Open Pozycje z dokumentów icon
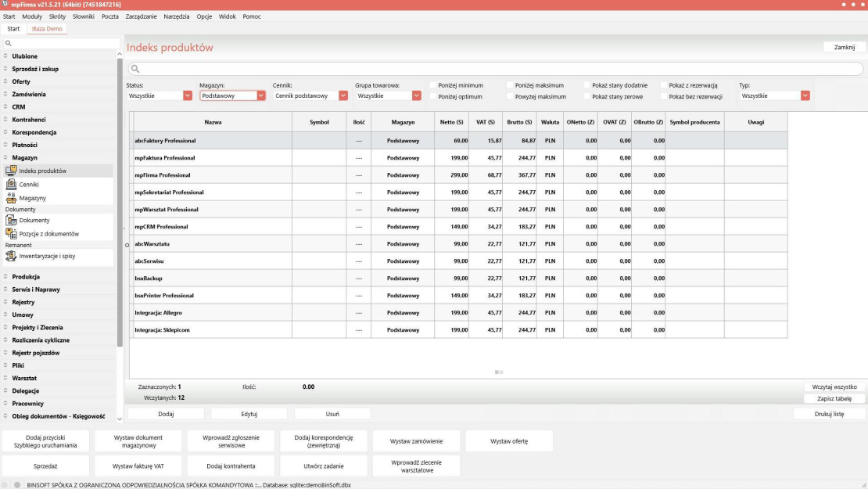Screen dimensions: 868x489 point(11,234)
